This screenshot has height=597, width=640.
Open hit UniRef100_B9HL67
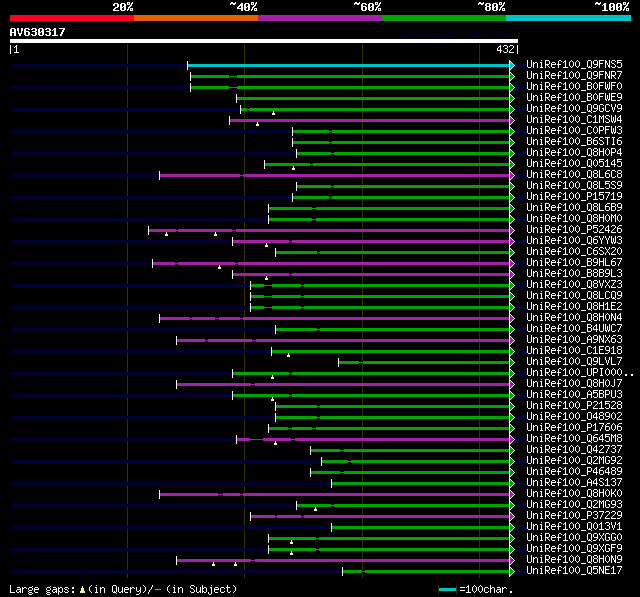[574, 263]
